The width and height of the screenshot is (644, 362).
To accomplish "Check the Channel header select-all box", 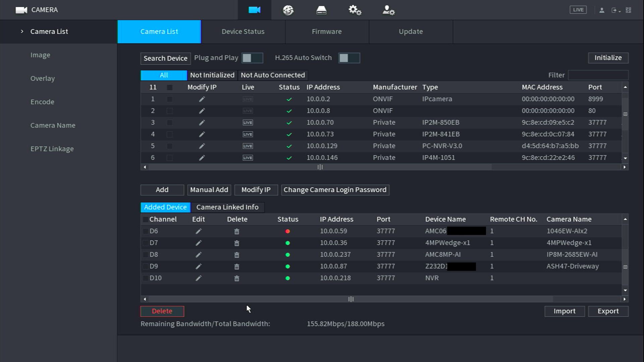I will [x=146, y=220].
